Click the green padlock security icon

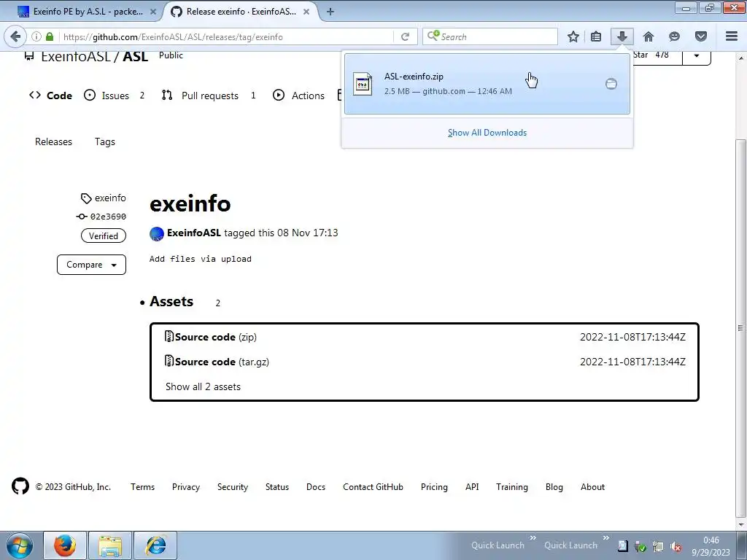coord(50,36)
